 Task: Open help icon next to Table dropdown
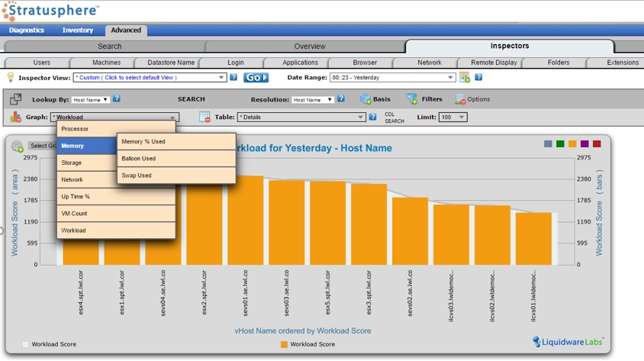pos(372,117)
